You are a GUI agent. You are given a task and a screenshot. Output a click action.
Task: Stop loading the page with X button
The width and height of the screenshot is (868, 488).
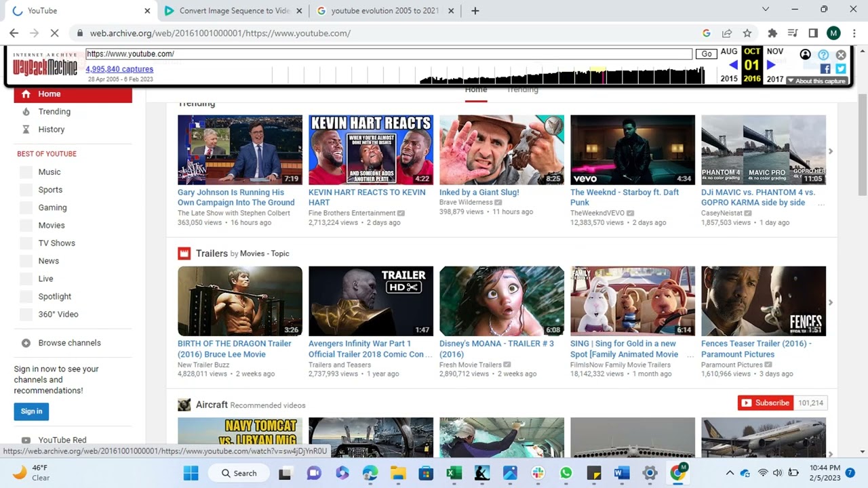click(x=55, y=33)
